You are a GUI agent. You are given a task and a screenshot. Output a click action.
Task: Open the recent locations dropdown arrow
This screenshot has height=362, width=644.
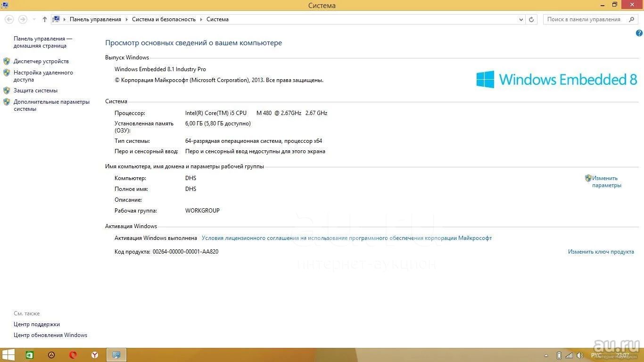pyautogui.click(x=34, y=19)
